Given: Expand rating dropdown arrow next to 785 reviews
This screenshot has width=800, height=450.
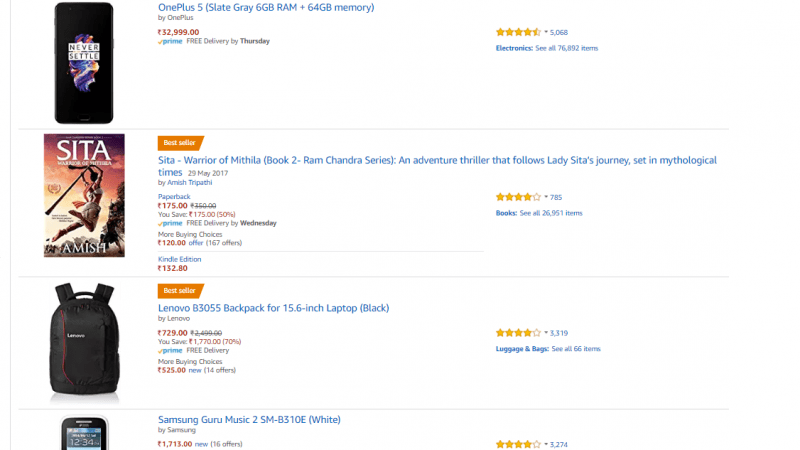Looking at the screenshot, I should click(546, 197).
